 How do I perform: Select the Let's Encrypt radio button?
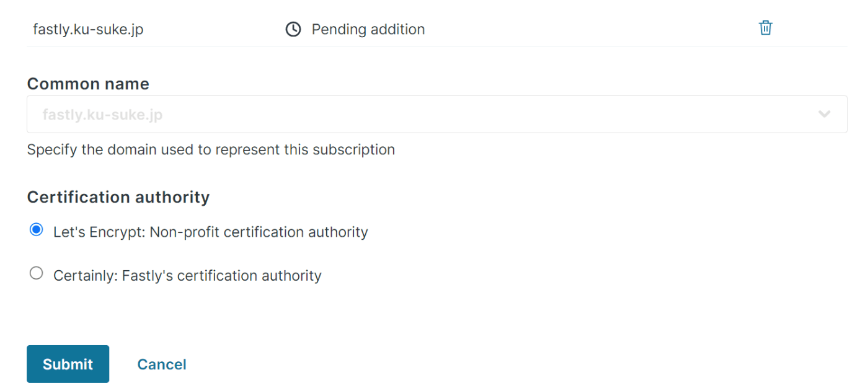point(37,230)
